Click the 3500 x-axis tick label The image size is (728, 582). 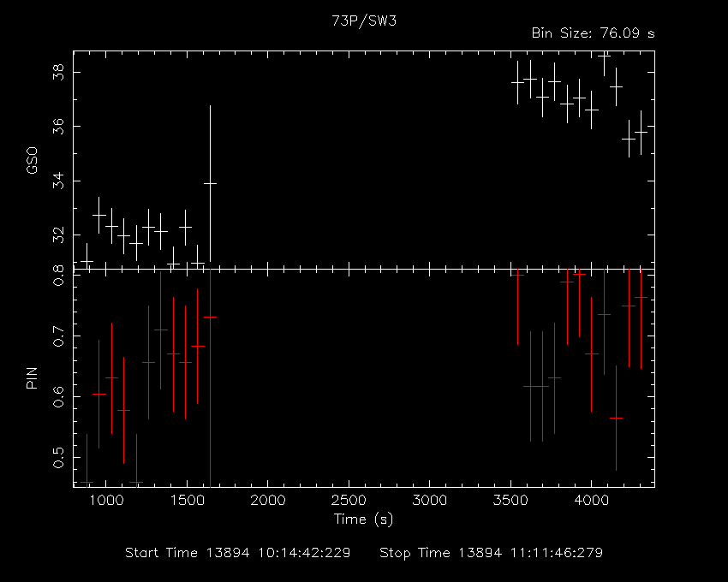[x=510, y=501]
